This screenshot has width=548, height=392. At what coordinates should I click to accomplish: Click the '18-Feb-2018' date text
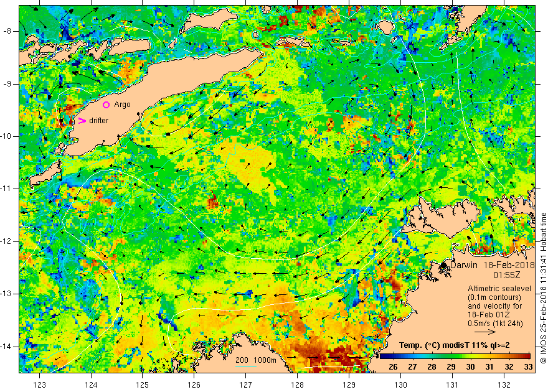[x=509, y=265]
